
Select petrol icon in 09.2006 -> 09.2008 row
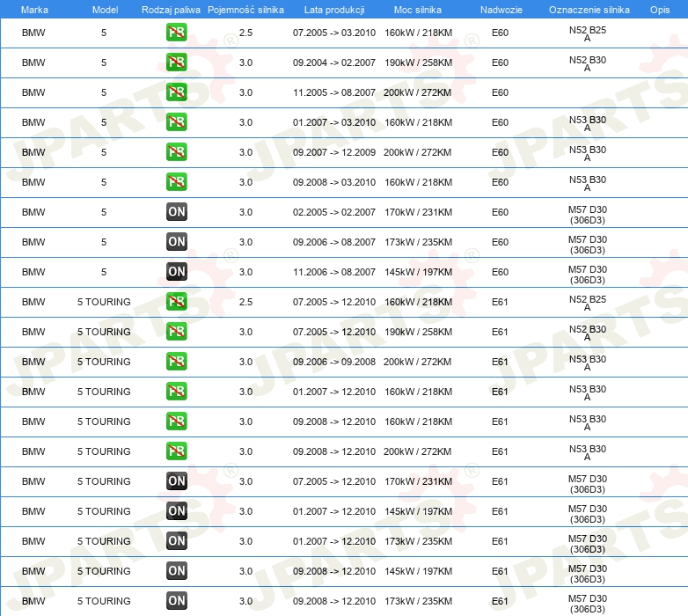(x=177, y=362)
